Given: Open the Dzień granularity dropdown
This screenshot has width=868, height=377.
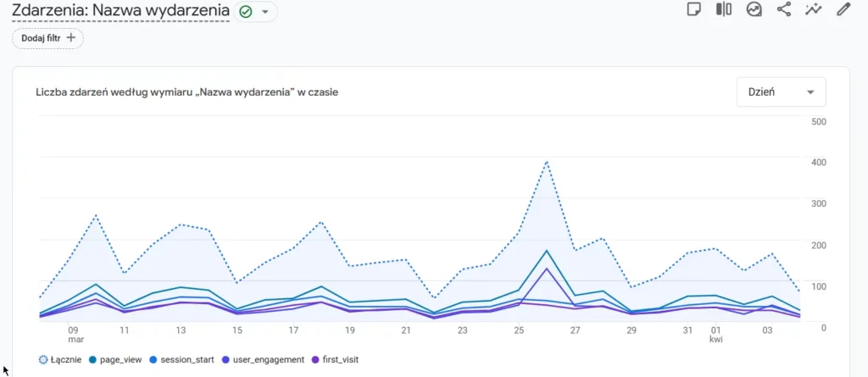Looking at the screenshot, I should (781, 91).
